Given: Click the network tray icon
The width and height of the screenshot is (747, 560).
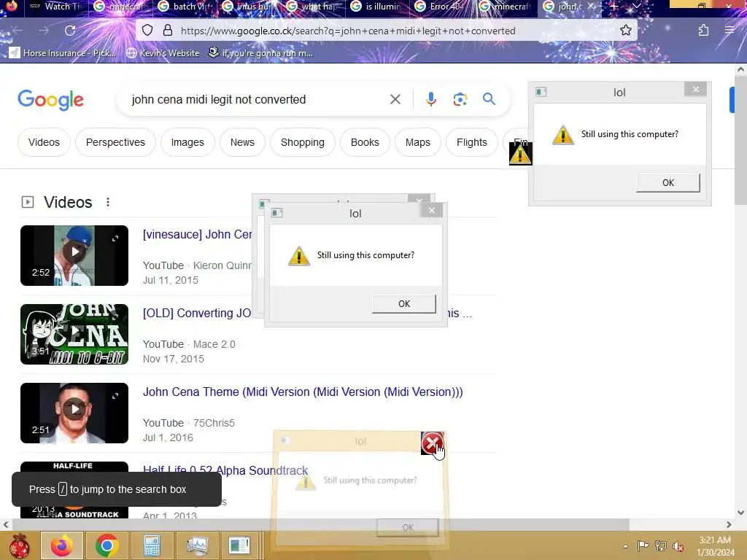Looking at the screenshot, I should point(661,545).
